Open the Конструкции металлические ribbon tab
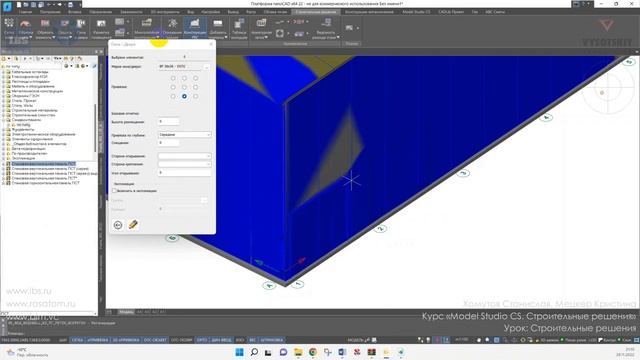The image size is (640, 360). (x=369, y=12)
